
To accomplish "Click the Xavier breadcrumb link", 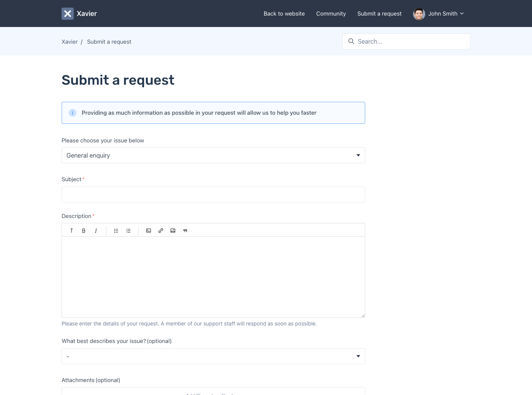I will click(x=70, y=42).
